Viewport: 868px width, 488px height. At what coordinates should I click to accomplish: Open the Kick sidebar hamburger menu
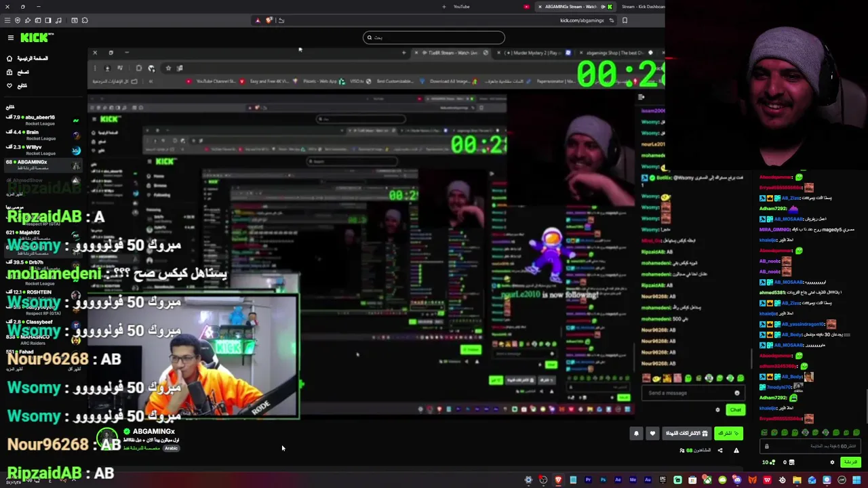(x=11, y=38)
